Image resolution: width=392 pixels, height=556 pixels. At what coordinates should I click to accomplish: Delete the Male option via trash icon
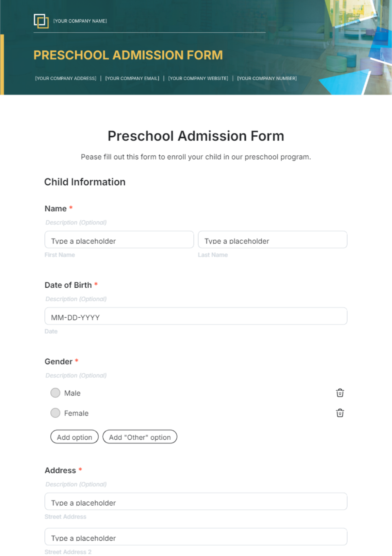pyautogui.click(x=340, y=393)
